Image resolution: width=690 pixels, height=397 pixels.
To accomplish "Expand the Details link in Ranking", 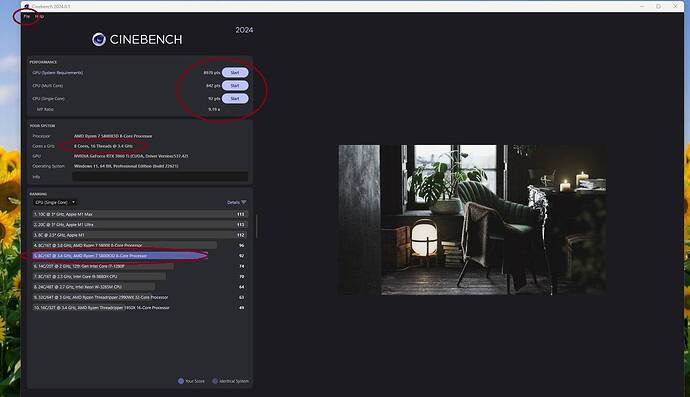I will click(233, 202).
